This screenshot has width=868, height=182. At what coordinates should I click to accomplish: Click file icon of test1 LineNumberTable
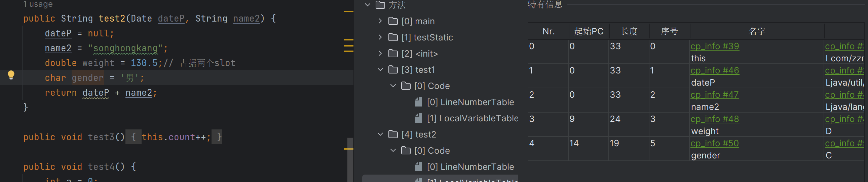click(x=418, y=102)
